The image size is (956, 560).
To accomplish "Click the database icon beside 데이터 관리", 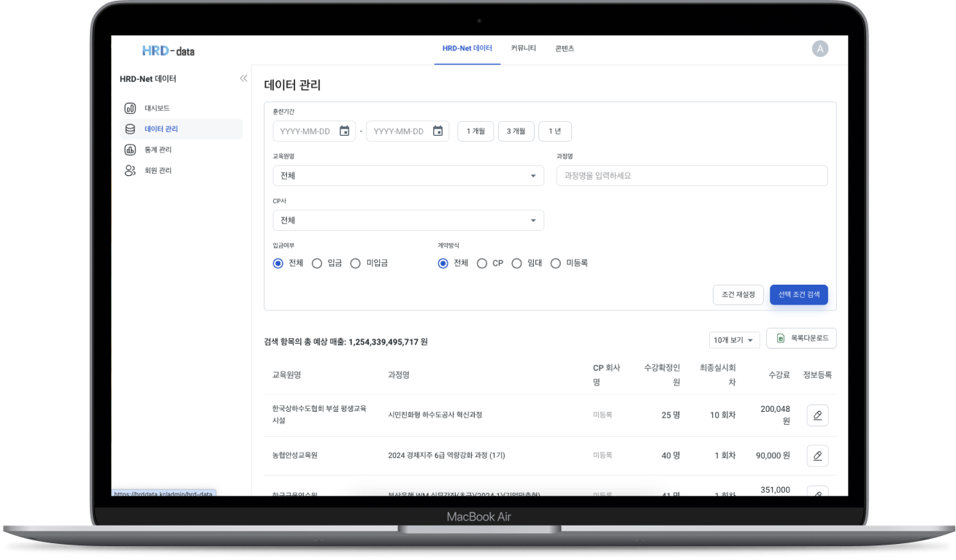I will pos(130,129).
